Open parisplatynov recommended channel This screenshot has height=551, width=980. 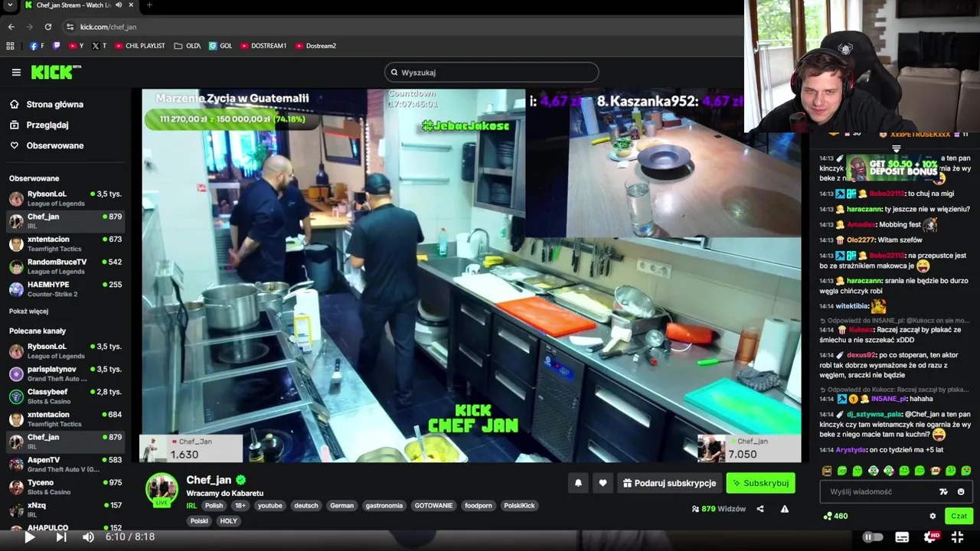point(65,373)
